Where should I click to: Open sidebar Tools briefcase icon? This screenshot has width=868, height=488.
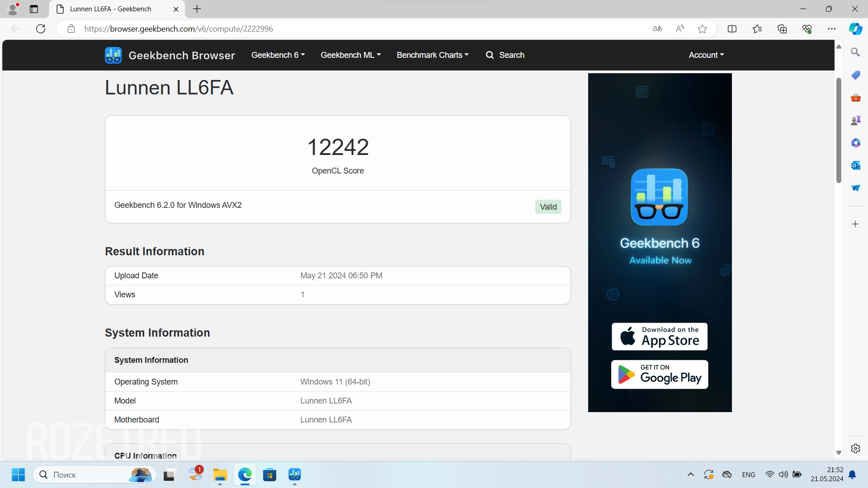pos(855,98)
